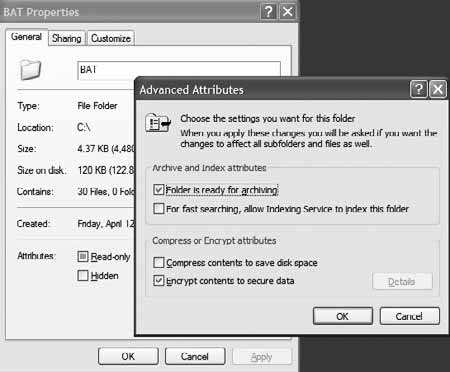This screenshot has height=372, width=450.
Task: Click the File Folder type value
Action: click(x=97, y=106)
